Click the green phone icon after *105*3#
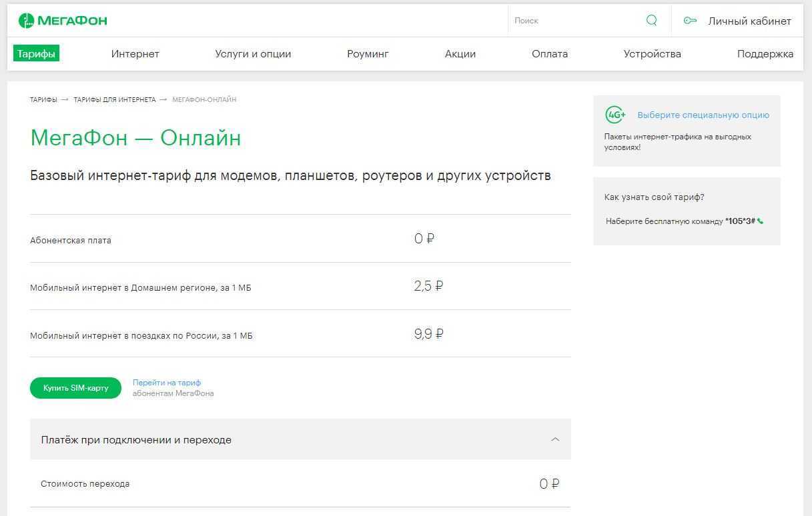812x516 pixels. tap(761, 221)
